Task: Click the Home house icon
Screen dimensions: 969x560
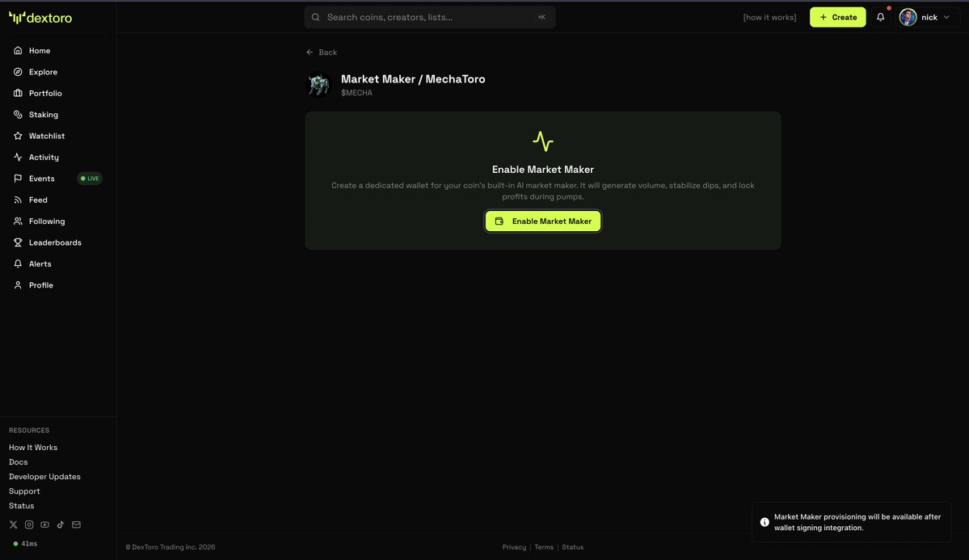Action: 18,51
